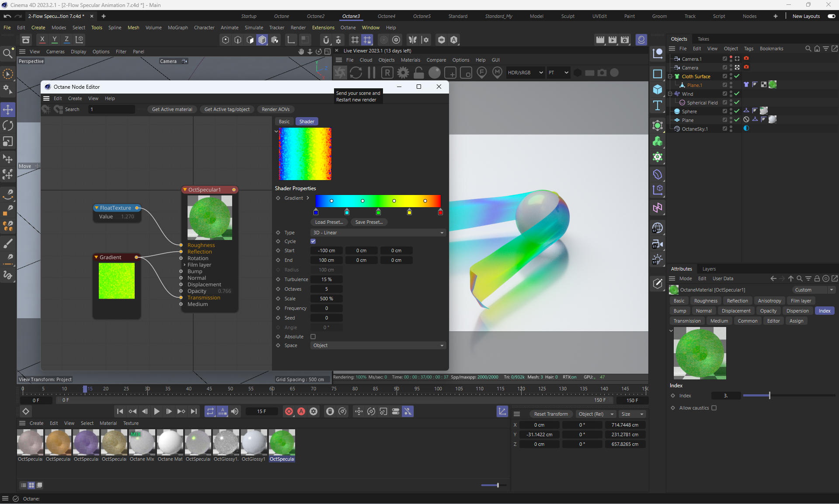The height and width of the screenshot is (504, 839).
Task: Pause the Live Viewer render
Action: click(x=372, y=73)
